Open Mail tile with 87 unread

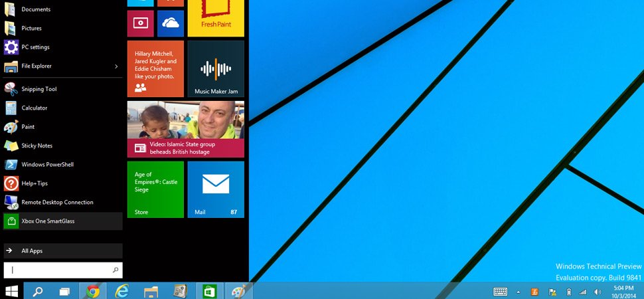click(x=216, y=189)
